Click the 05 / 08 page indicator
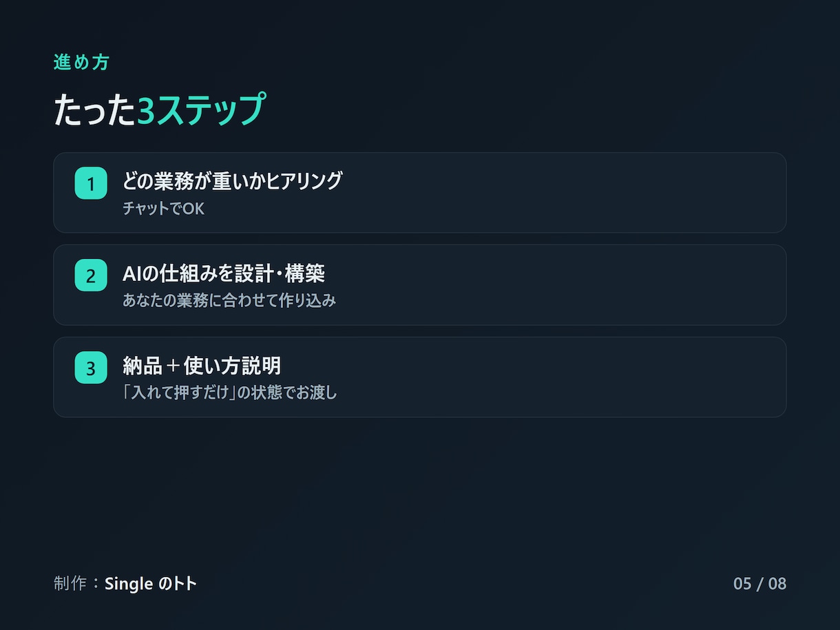 pos(759,584)
